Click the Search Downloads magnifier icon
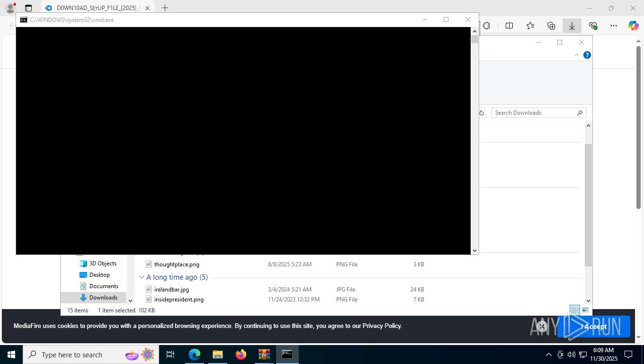This screenshot has width=644, height=364. pos(580,113)
